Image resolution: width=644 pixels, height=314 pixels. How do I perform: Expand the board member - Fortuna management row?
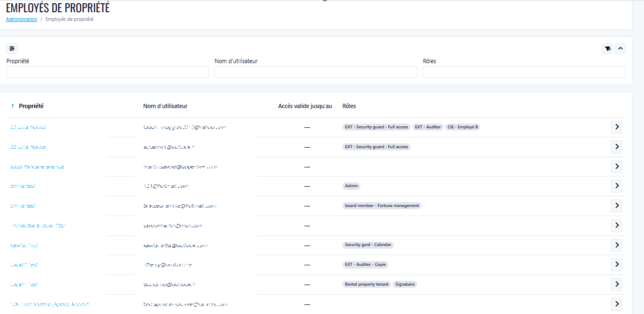point(616,205)
